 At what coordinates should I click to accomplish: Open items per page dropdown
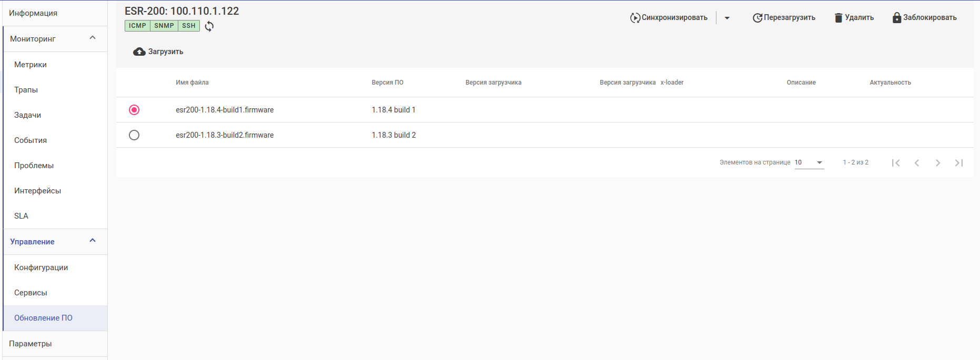[809, 162]
